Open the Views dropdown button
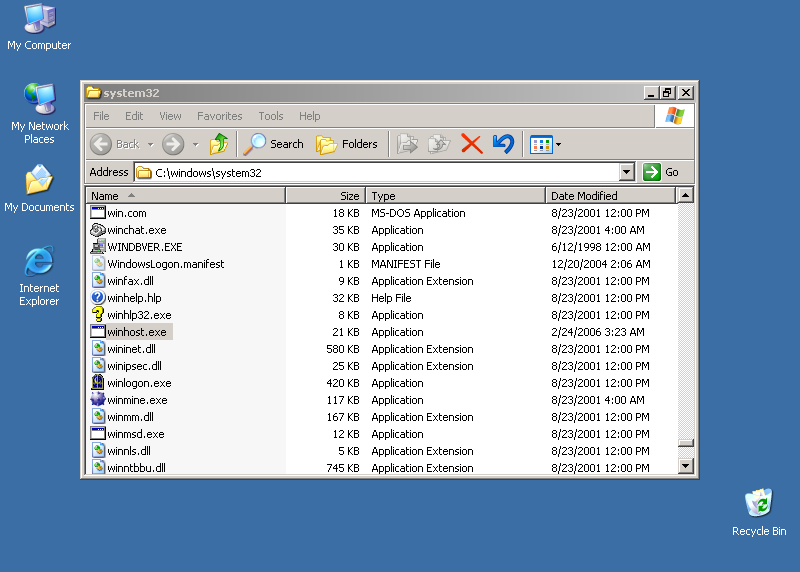 coord(545,144)
